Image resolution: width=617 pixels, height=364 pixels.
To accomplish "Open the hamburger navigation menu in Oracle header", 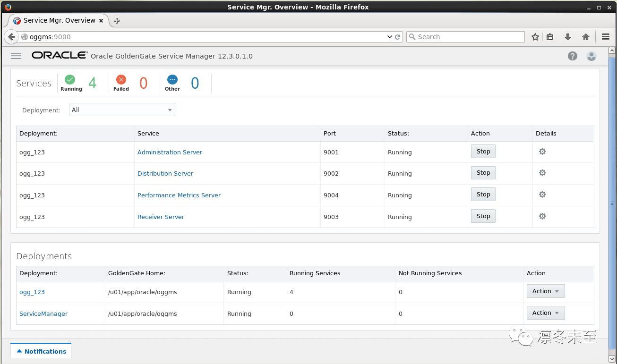I will (16, 56).
